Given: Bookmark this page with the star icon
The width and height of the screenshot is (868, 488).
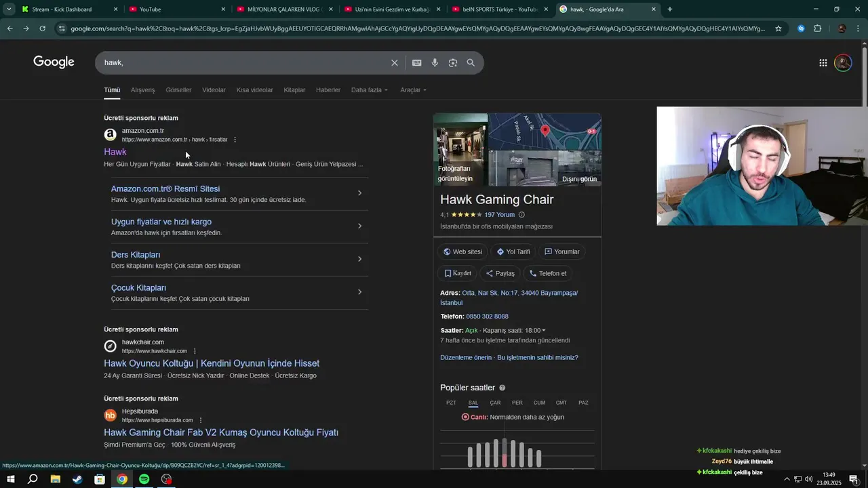Looking at the screenshot, I should [x=778, y=28].
